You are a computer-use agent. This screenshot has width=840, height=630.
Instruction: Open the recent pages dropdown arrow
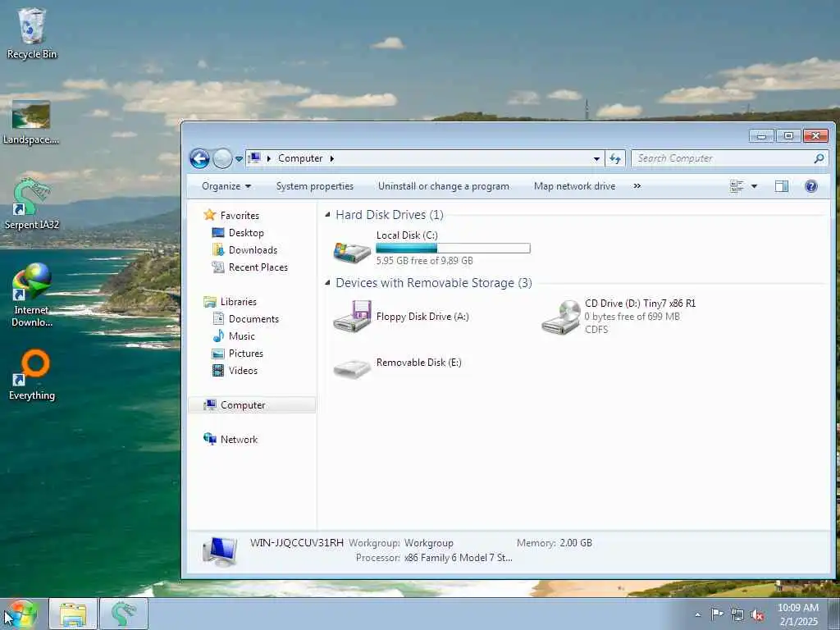[239, 159]
